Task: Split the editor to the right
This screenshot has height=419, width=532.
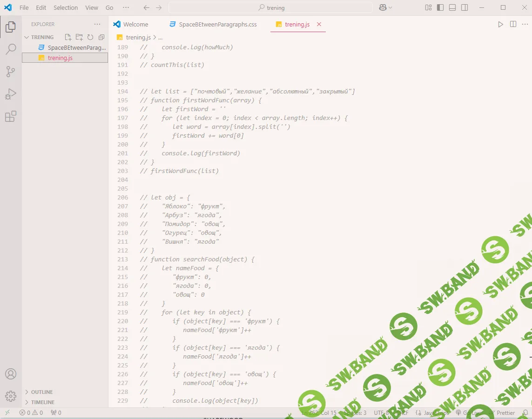Action: pyautogui.click(x=513, y=24)
